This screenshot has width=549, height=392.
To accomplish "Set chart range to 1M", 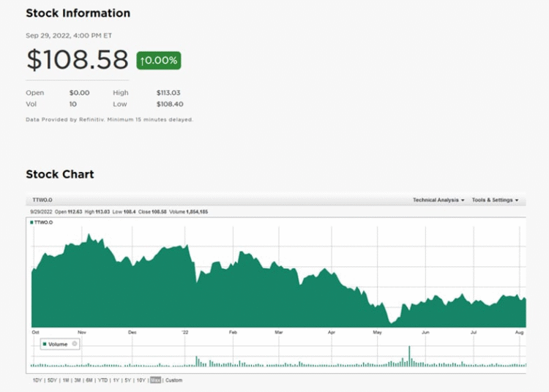I will click(x=65, y=380).
